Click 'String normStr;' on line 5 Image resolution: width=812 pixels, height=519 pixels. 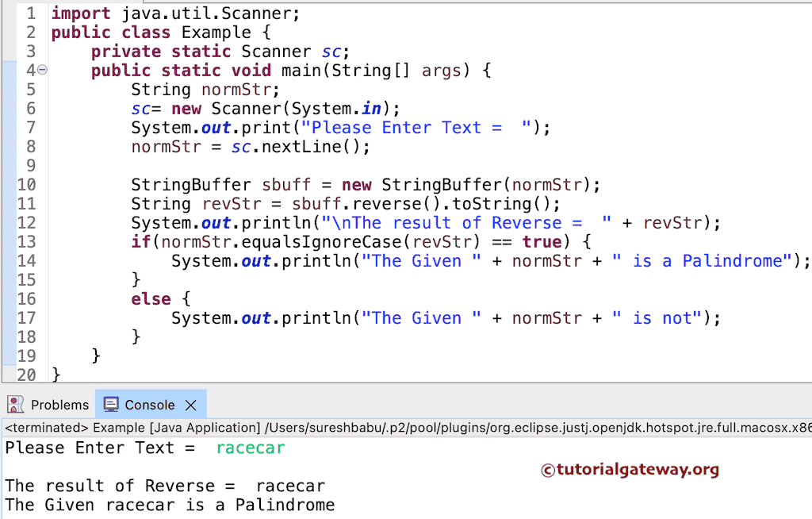205,89
